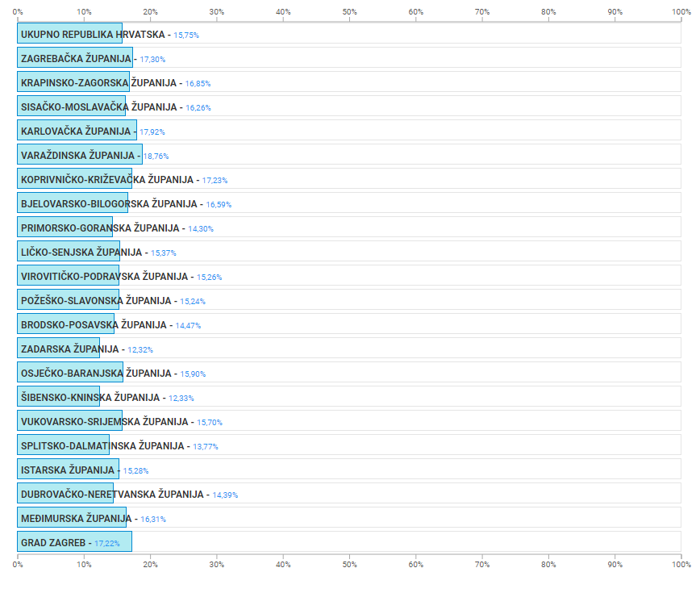
Task: Click the 16,59% Bjelovarsko-bilogorska value
Action: [219, 204]
